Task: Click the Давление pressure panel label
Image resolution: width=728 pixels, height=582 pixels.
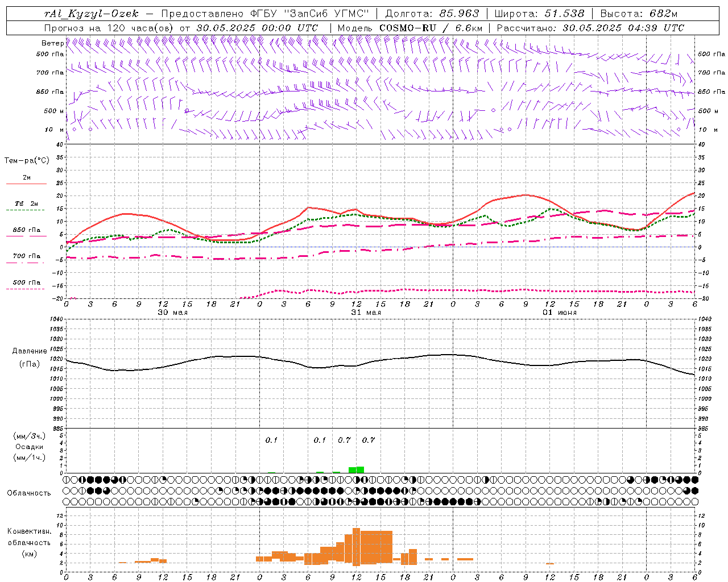Action: (x=30, y=351)
